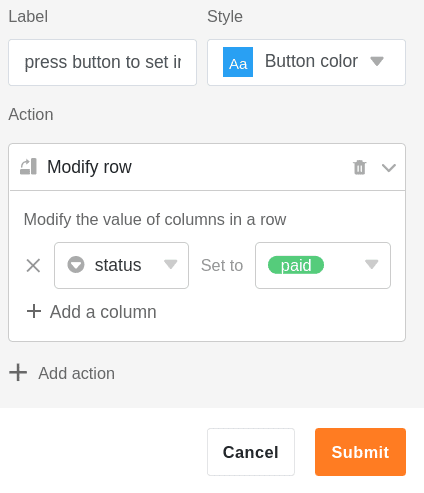Collapse the Modify row panel chevron
Image resolution: width=424 pixels, height=493 pixels.
(389, 168)
